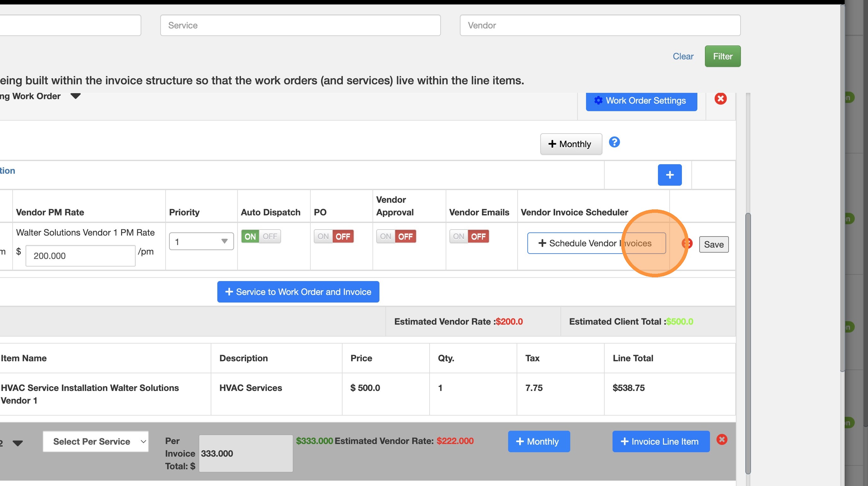
Task: Open Select Per Service dropdown
Action: point(95,441)
